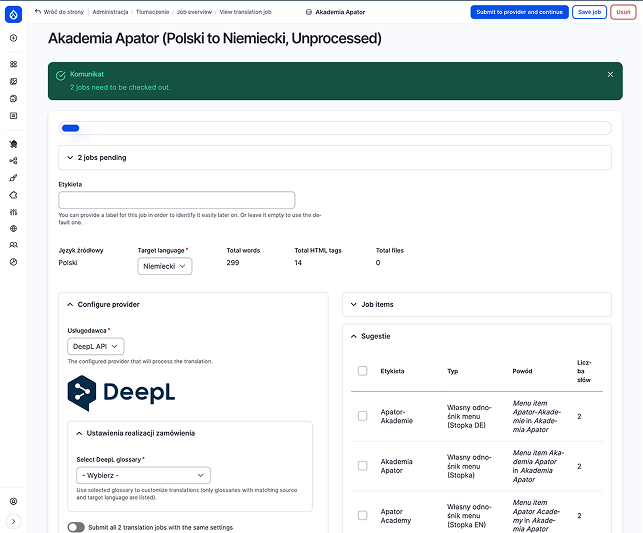Click the database icon beside Akademia Apator

(x=309, y=12)
